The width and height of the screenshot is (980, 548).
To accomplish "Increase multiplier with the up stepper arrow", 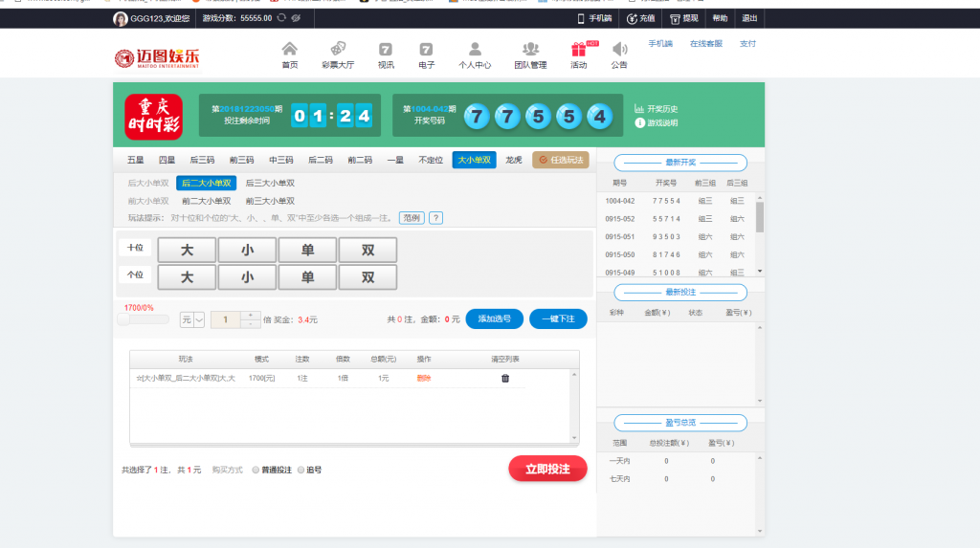I will [250, 315].
